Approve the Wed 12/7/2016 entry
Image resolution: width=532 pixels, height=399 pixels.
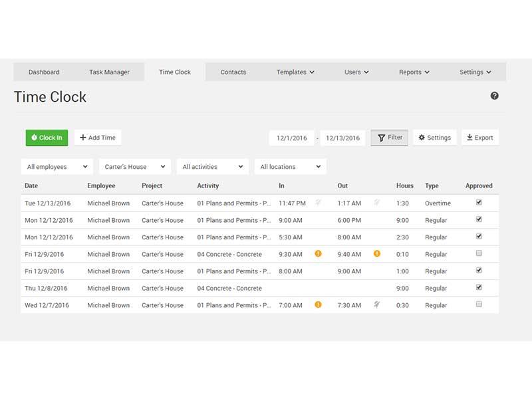[479, 304]
